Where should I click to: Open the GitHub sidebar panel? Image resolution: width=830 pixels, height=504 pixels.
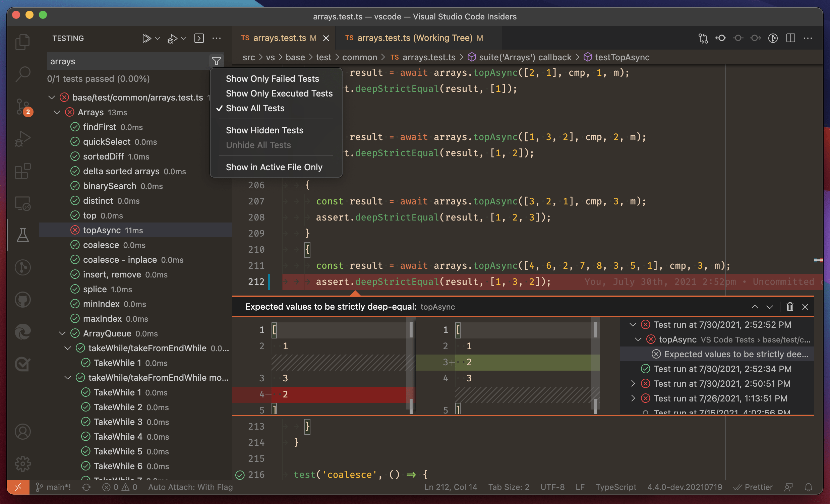(x=22, y=300)
